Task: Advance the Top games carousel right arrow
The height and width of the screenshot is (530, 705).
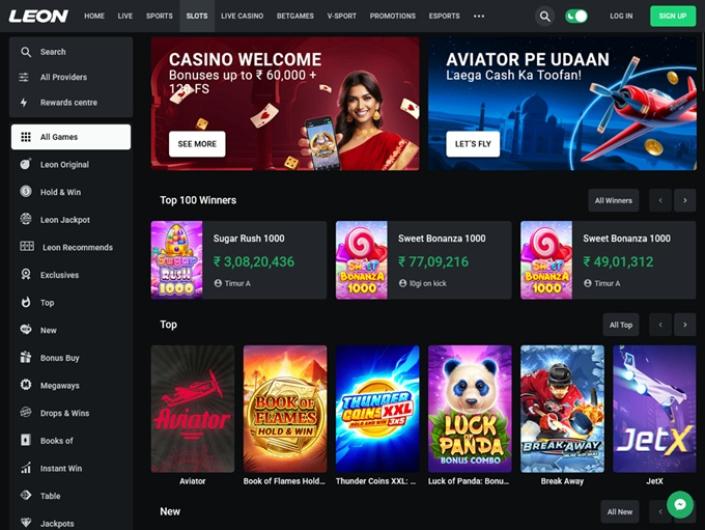Action: (x=685, y=325)
